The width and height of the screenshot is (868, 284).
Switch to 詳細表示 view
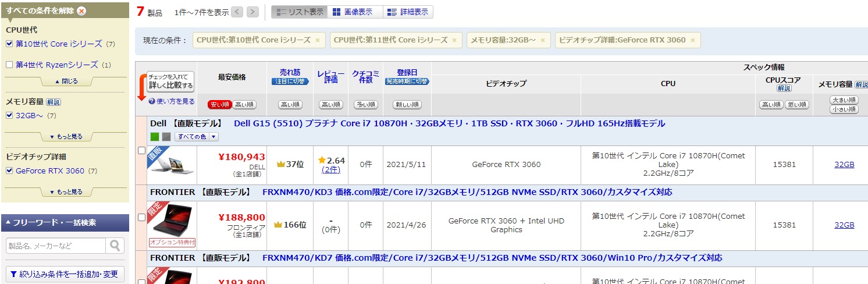pos(408,12)
